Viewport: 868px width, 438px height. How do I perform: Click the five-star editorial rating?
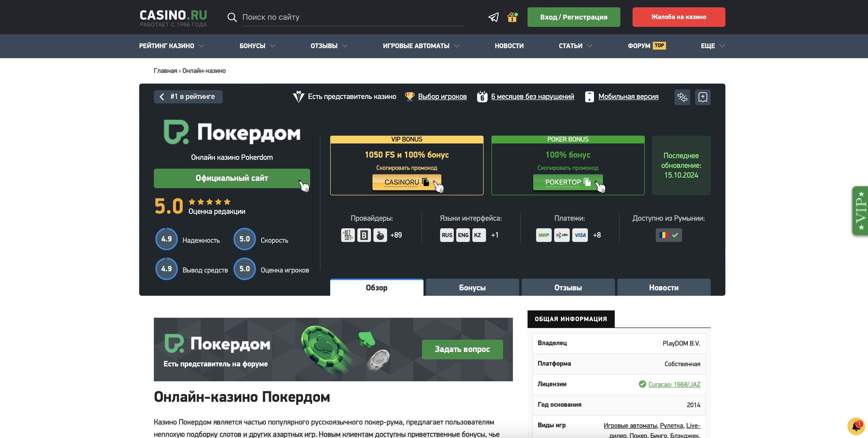(209, 202)
